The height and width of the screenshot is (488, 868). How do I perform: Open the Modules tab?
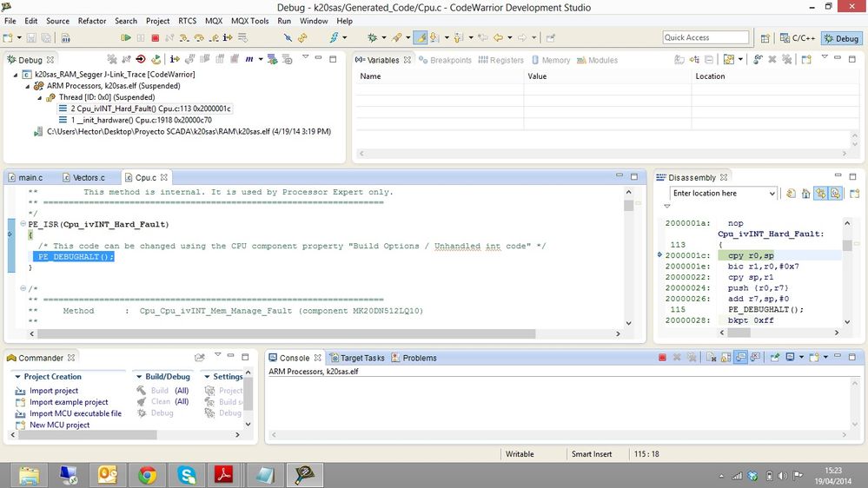[x=597, y=60]
